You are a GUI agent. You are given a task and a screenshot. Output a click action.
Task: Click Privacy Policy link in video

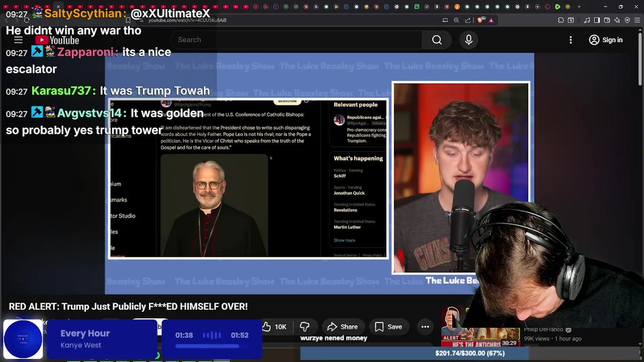(372, 255)
